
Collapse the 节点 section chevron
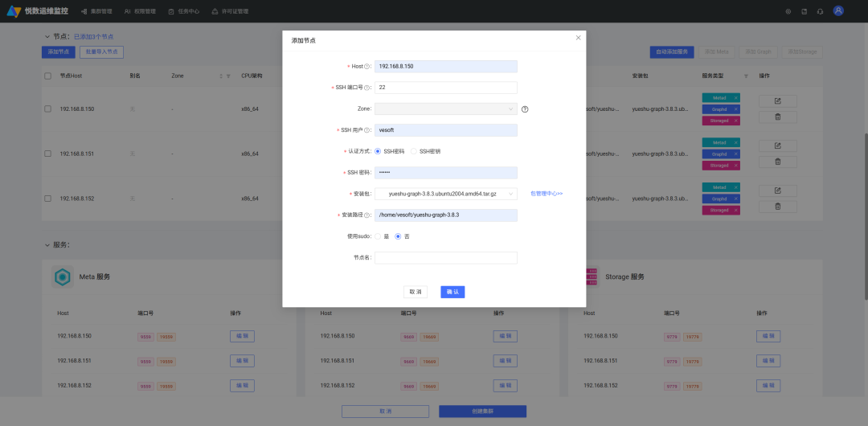(x=47, y=36)
